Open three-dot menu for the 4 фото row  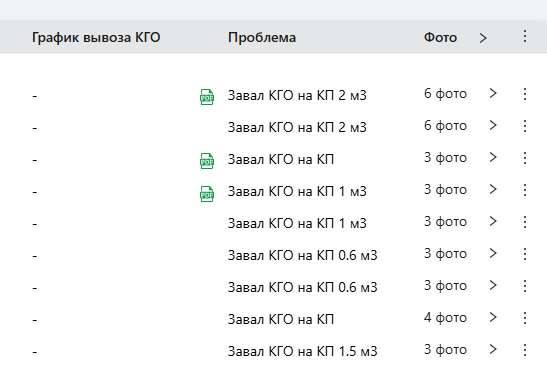click(x=525, y=318)
